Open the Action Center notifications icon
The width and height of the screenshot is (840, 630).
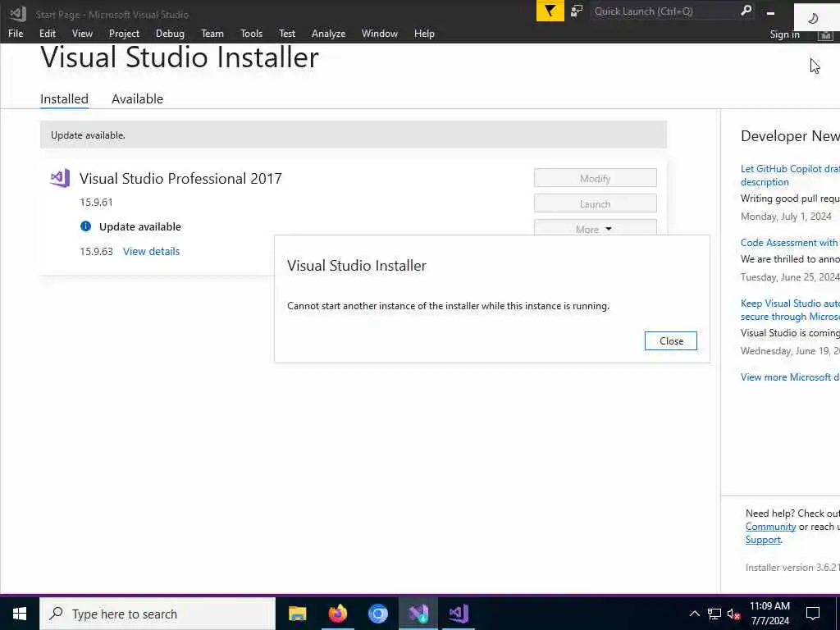tap(813, 614)
